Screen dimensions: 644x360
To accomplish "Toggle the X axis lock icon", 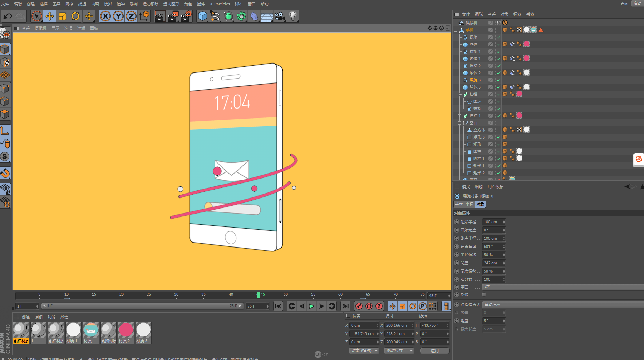I will (105, 16).
